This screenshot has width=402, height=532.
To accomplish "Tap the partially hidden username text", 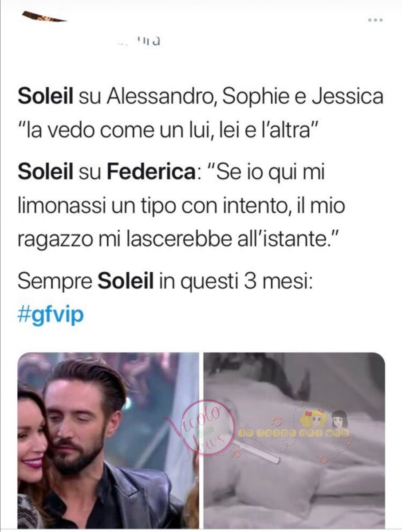I will 138,41.
